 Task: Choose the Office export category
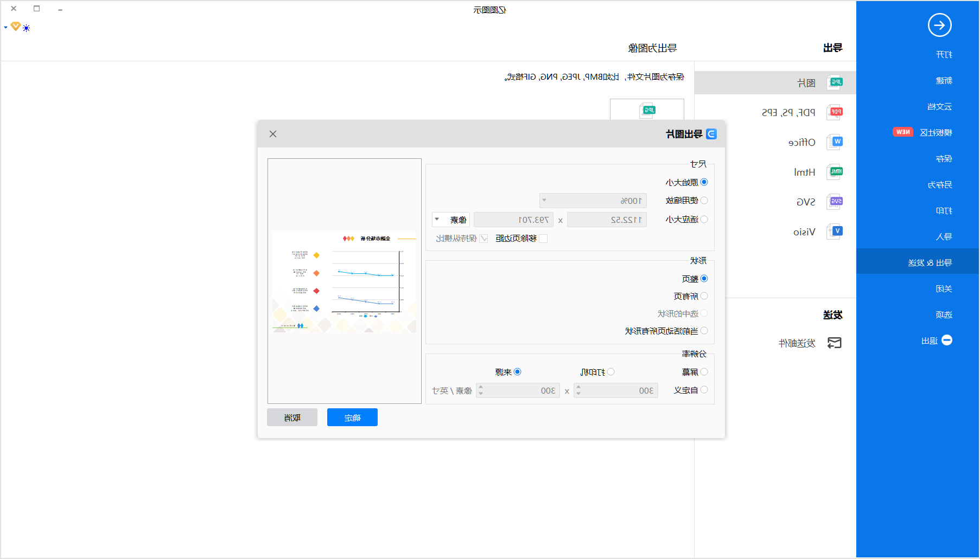tap(802, 143)
